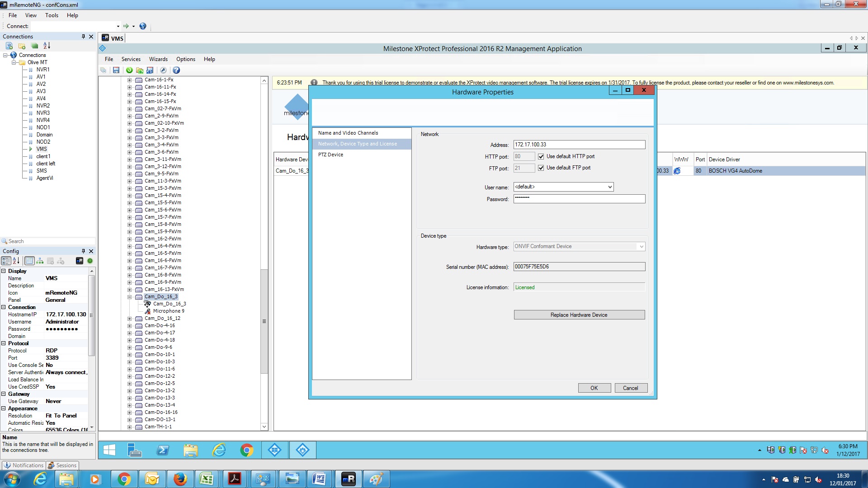Click Categorized view icon in Config panel
This screenshot has width=868, height=488.
pos(6,261)
